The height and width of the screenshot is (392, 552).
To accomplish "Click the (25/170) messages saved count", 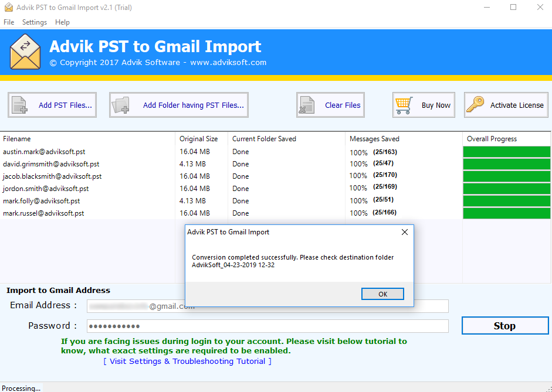I will (385, 175).
